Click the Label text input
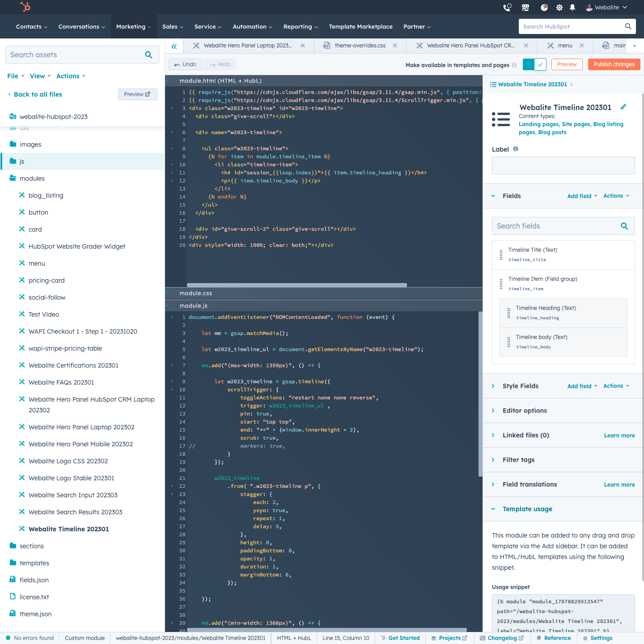The image size is (644, 644). [x=563, y=165]
